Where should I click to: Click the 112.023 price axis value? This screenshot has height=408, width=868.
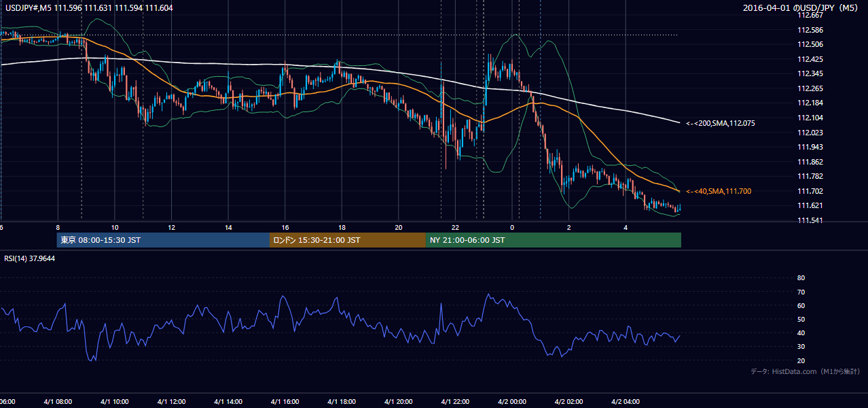click(x=810, y=133)
